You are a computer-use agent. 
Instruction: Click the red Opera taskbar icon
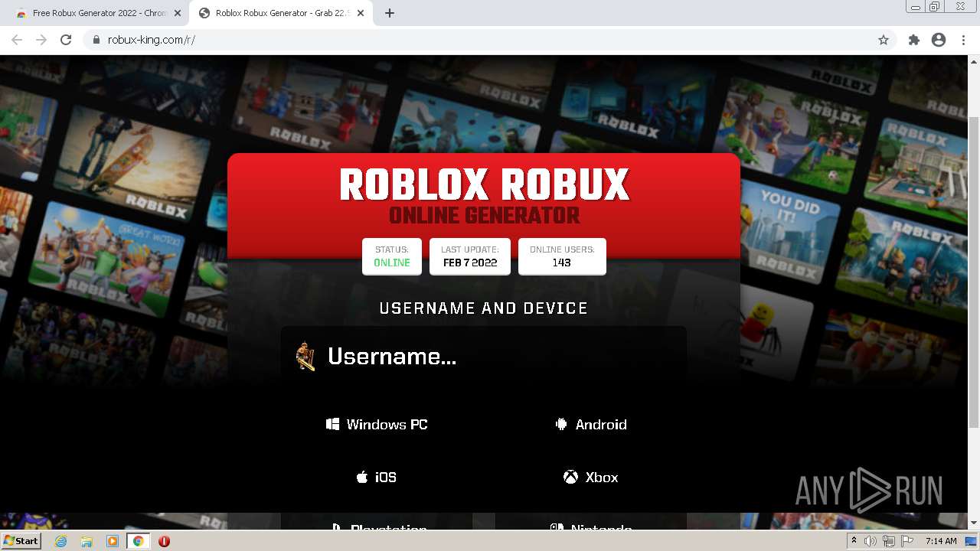coord(164,541)
